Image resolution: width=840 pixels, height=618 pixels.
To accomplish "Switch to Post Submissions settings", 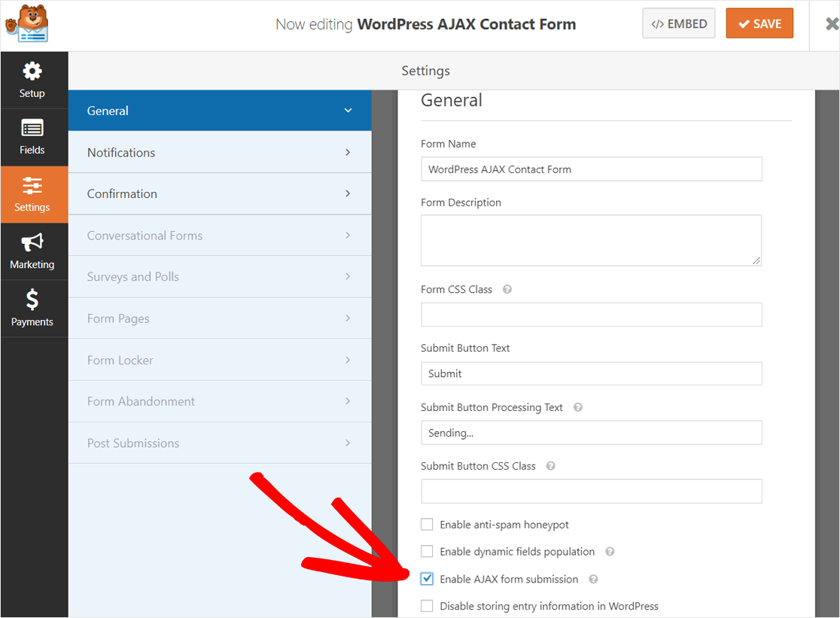I will [219, 443].
